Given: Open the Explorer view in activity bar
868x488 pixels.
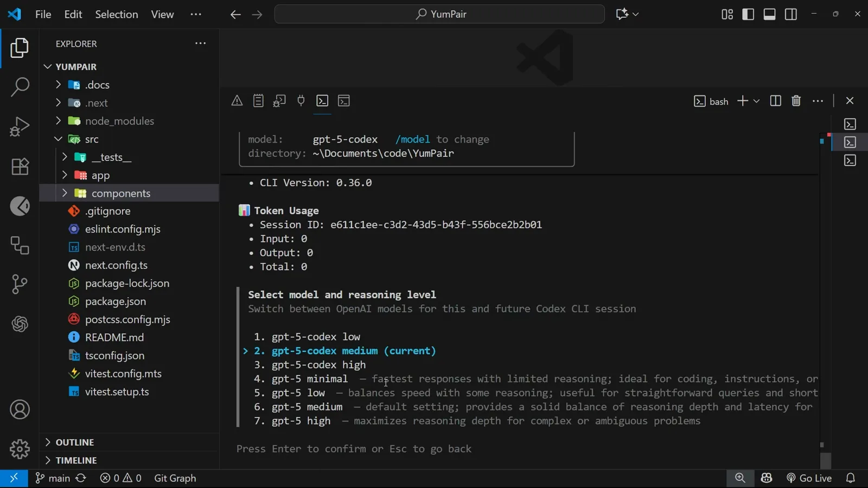Looking at the screenshot, I should (x=20, y=48).
